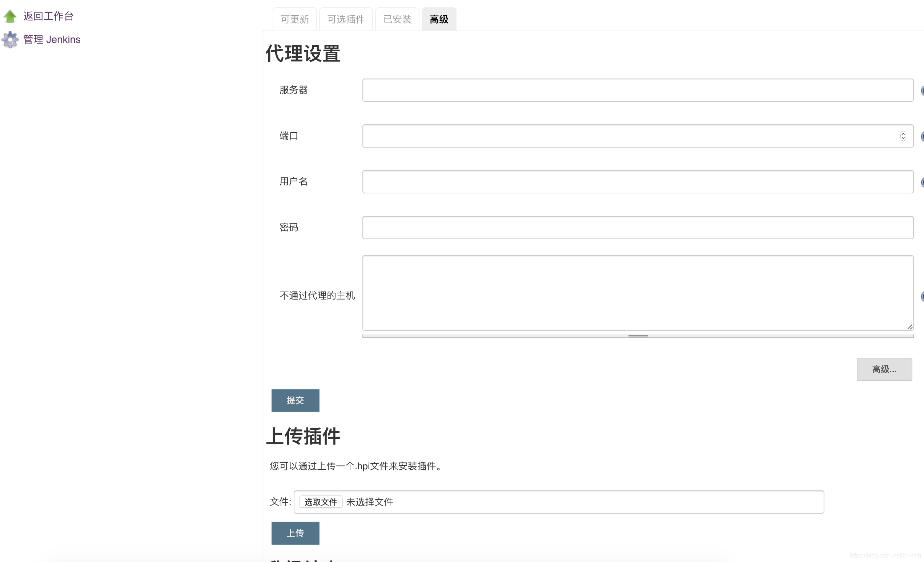Select the 高级 tab

point(438,19)
